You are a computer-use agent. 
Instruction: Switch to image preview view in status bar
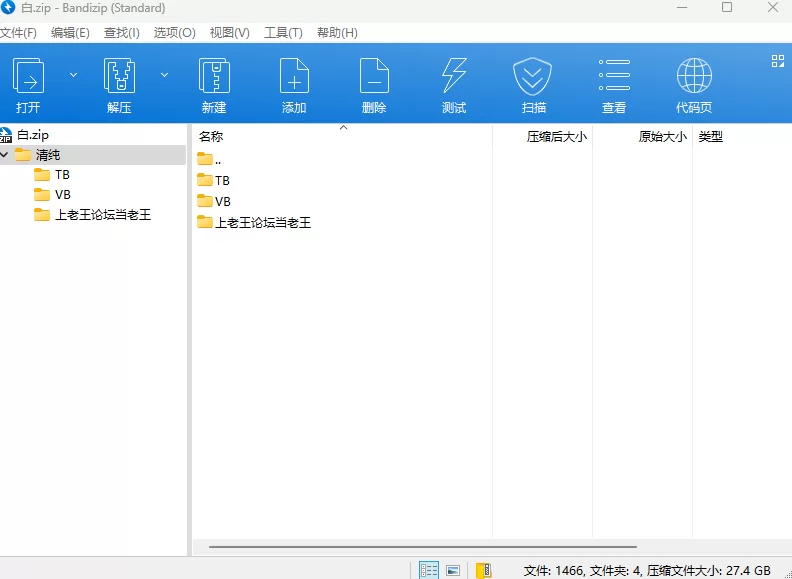click(x=453, y=570)
